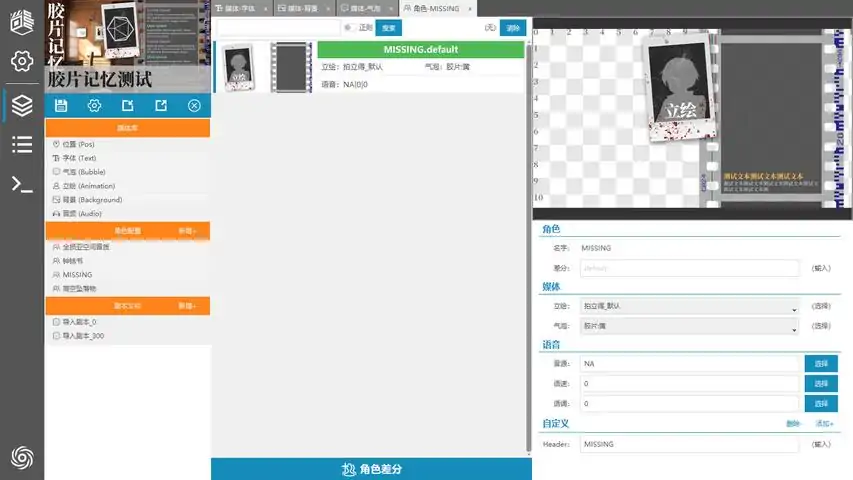853x480 pixels.
Task: Open the list view sidebar icon
Action: 22,144
